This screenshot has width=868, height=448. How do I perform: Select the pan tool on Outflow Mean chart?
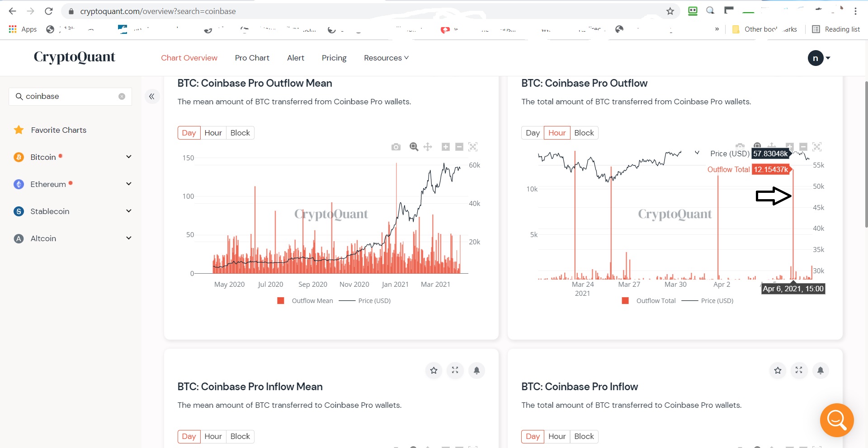click(428, 147)
